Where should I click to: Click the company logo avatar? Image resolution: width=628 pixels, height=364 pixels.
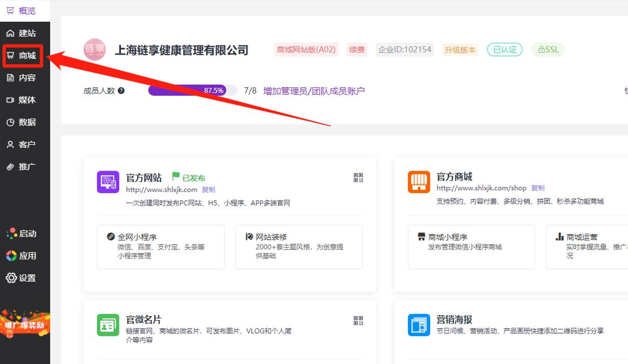tap(95, 50)
